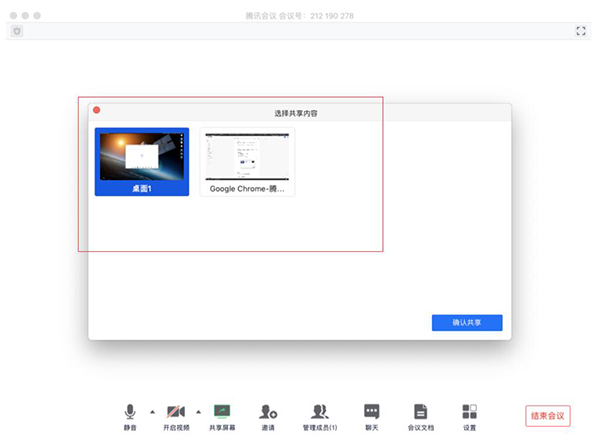The height and width of the screenshot is (446, 594).
Task: Turn on the camera video icon
Action: (176, 412)
